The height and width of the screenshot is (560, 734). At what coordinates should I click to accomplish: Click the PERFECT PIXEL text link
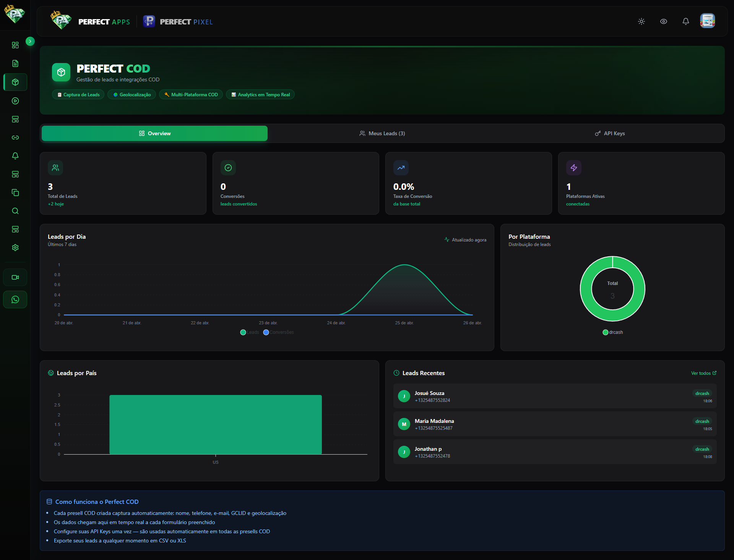tap(186, 22)
